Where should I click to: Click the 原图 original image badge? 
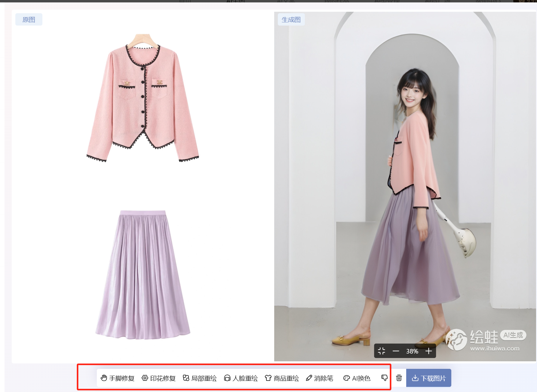click(x=29, y=19)
